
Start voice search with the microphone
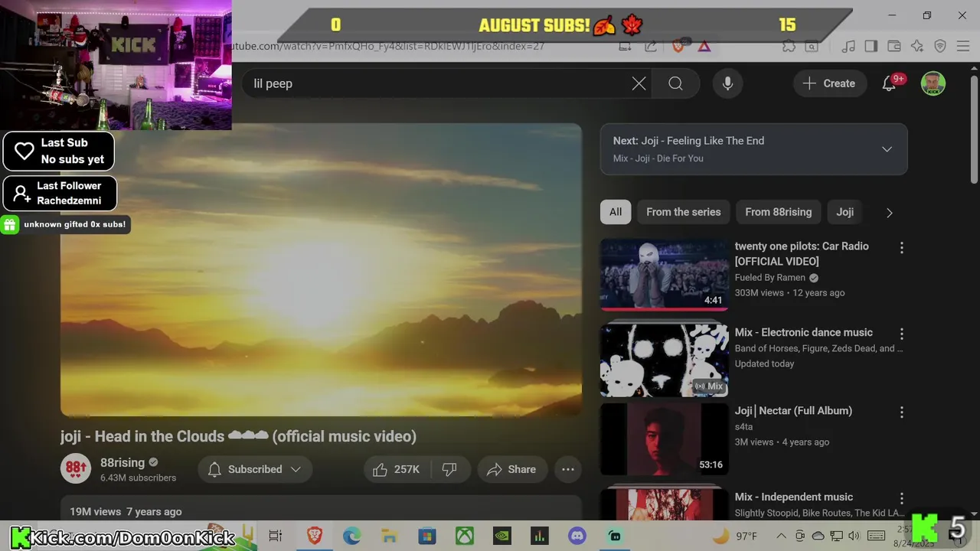click(x=727, y=83)
